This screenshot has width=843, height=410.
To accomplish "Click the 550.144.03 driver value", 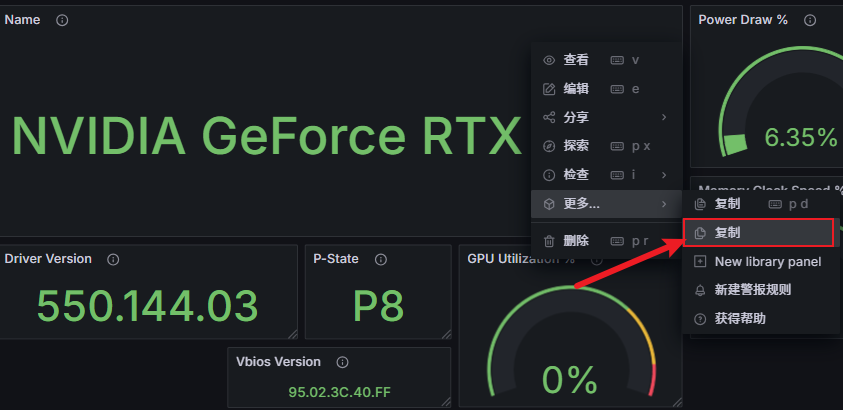I will (148, 306).
